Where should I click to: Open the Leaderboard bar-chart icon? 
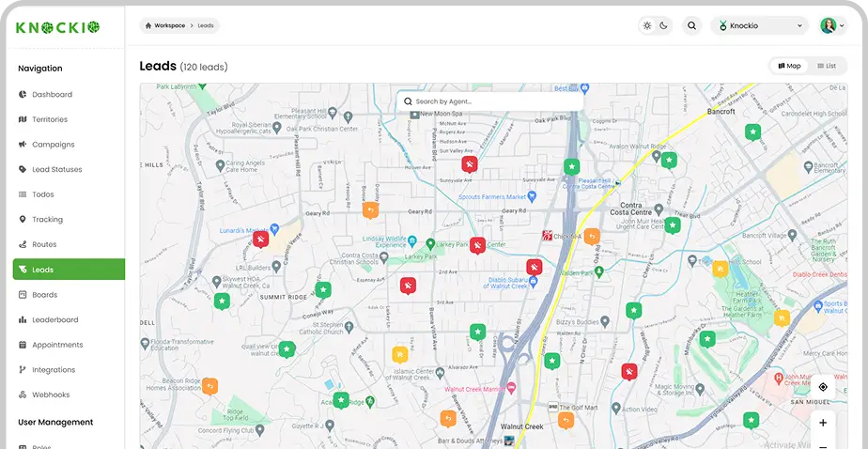[x=23, y=319]
